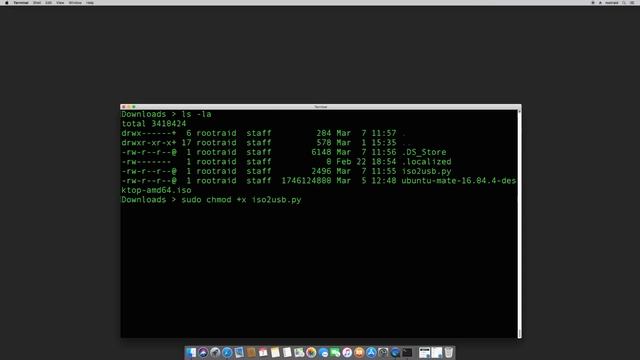The width and height of the screenshot is (640, 360).
Task: Click the 'ls -la' command text
Action: click(196, 114)
